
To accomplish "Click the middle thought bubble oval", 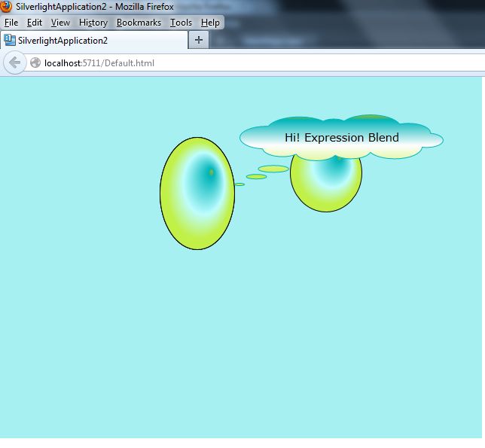I will pyautogui.click(x=256, y=176).
